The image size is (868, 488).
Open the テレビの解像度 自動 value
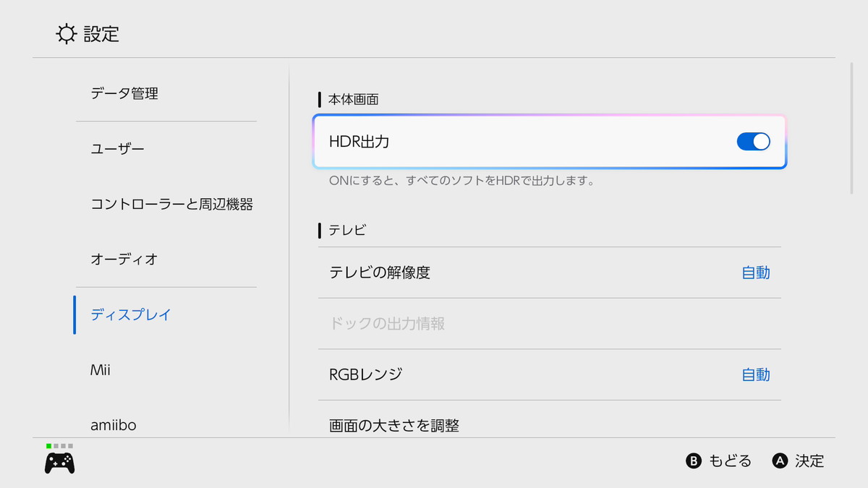(755, 273)
